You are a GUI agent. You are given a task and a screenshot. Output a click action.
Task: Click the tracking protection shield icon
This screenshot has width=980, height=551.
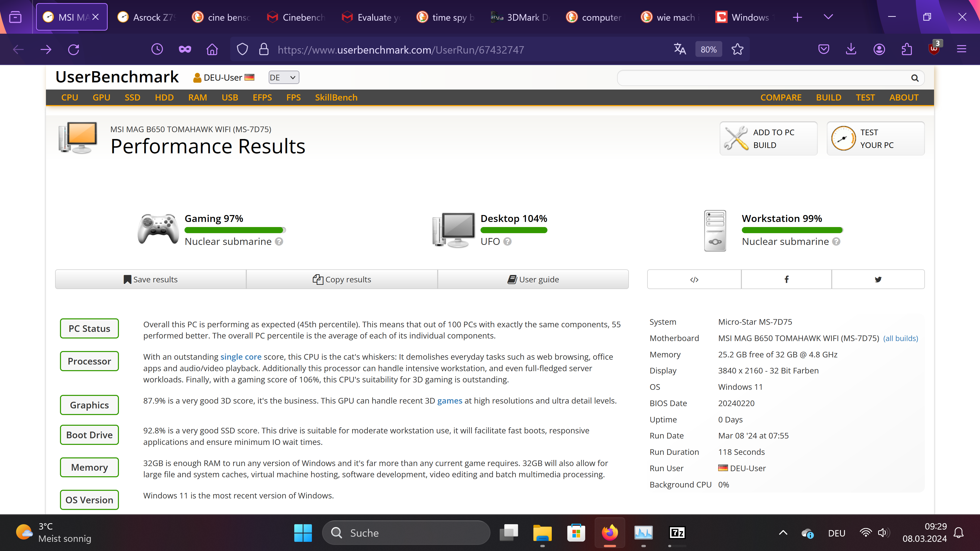[x=242, y=49]
